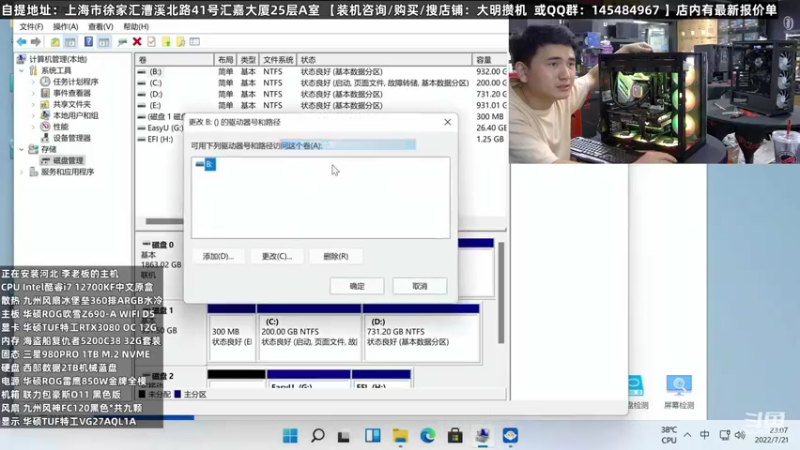The height and width of the screenshot is (450, 800).
Task: Select the EFI (H:) volume row
Action: coord(161,139)
